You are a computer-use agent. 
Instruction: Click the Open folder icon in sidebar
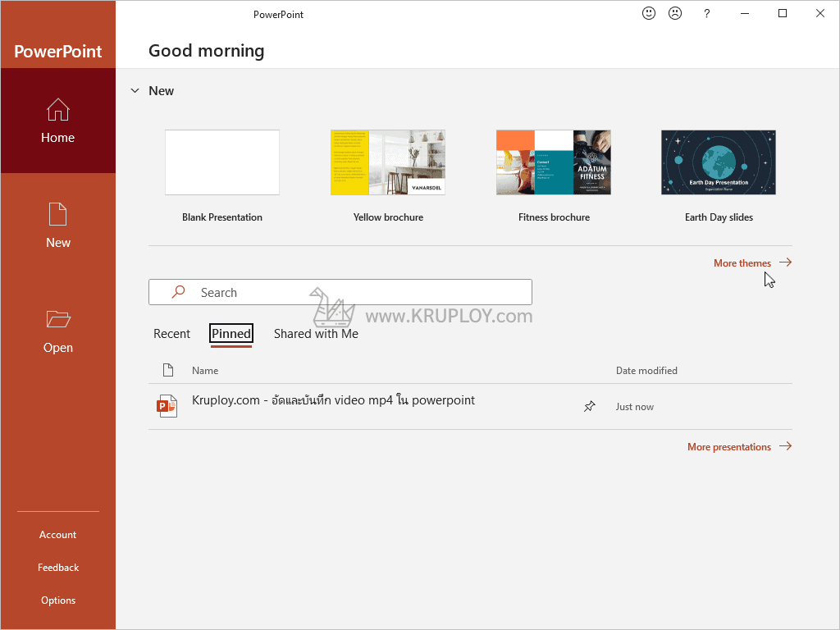click(x=58, y=319)
